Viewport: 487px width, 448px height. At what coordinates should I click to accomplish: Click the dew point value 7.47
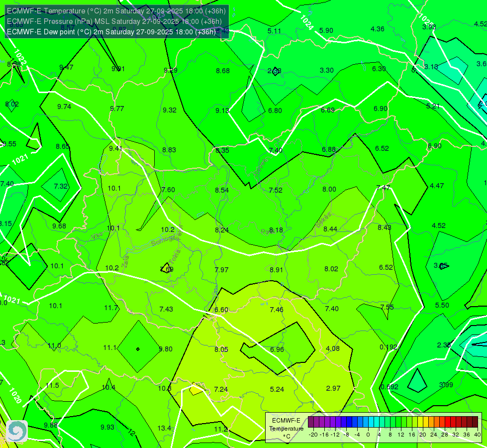point(383,188)
